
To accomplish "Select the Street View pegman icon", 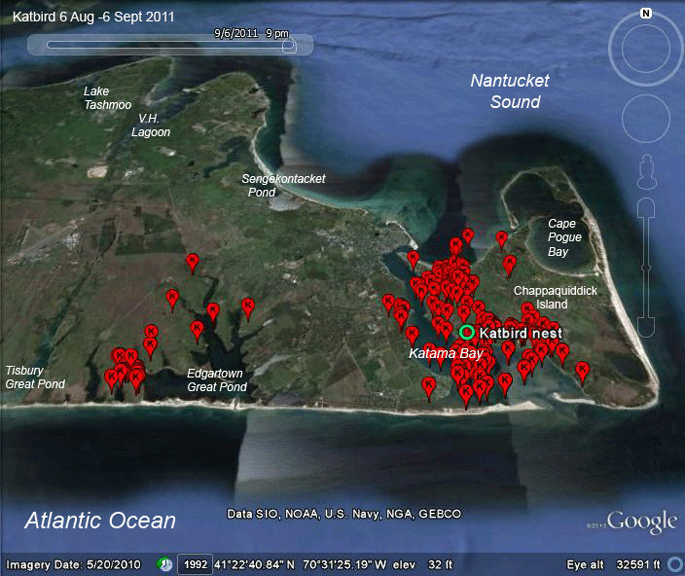I will coord(647,172).
